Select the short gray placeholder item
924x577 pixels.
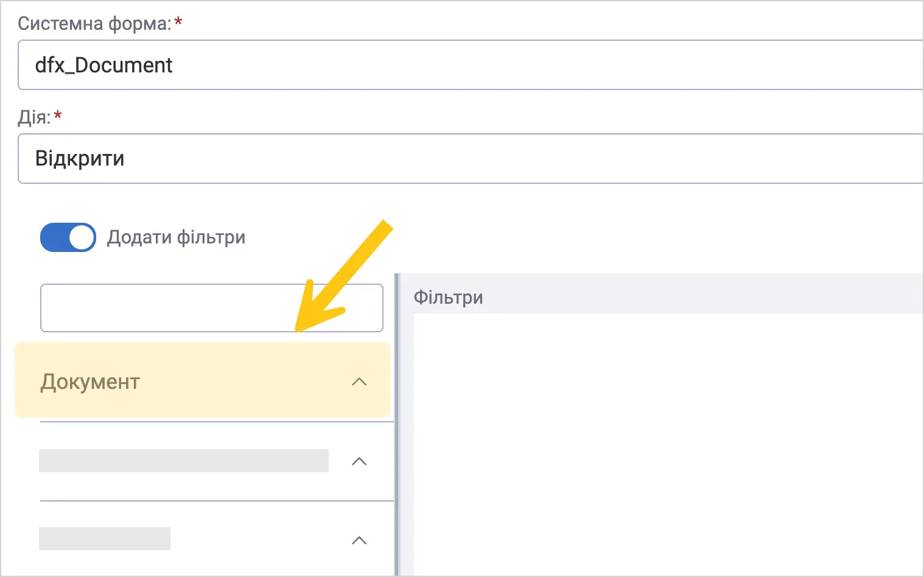click(105, 539)
